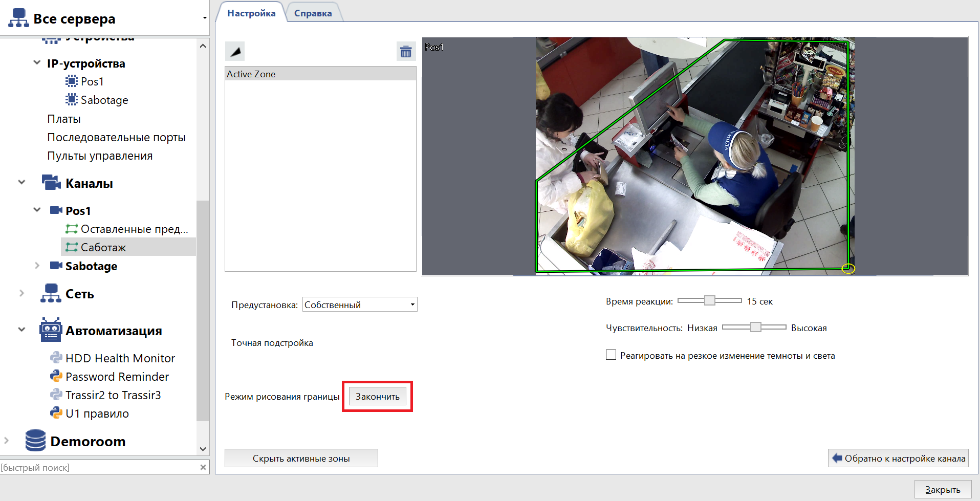Viewport: 980px width, 501px height.
Task: Select the Sabotage IP-device chip icon
Action: [x=71, y=100]
